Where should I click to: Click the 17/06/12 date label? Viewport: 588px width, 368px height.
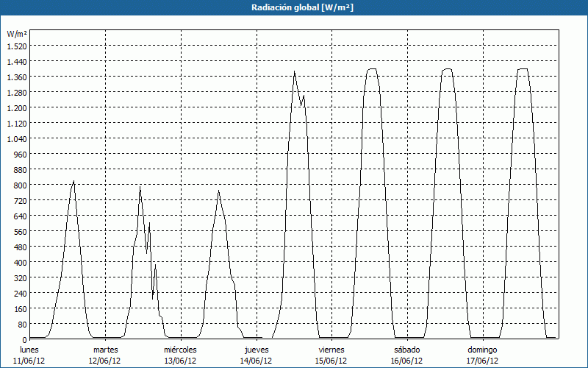[482, 361]
